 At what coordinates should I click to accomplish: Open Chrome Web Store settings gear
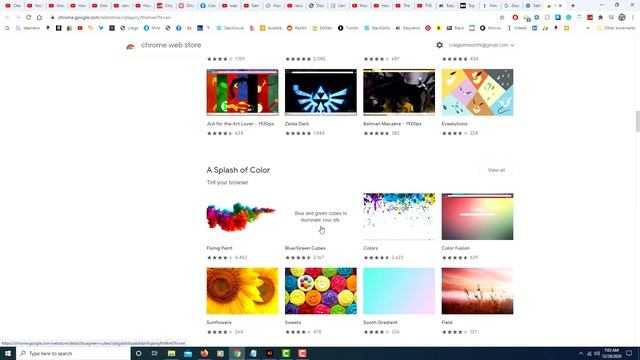pos(439,45)
